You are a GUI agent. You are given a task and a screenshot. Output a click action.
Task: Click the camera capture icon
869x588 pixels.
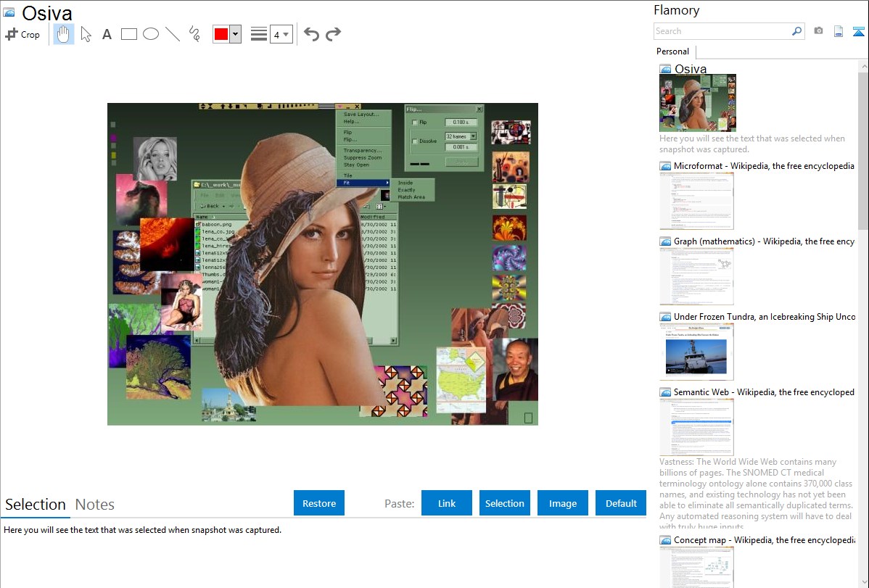point(818,31)
